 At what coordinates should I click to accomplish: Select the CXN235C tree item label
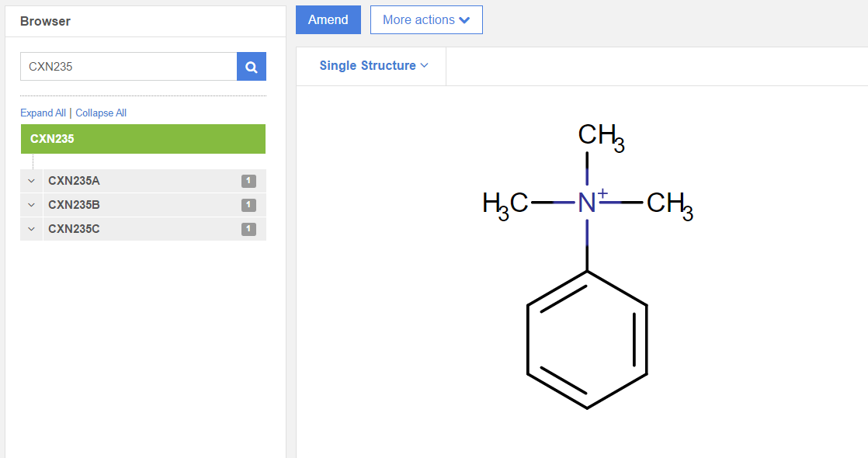(74, 229)
